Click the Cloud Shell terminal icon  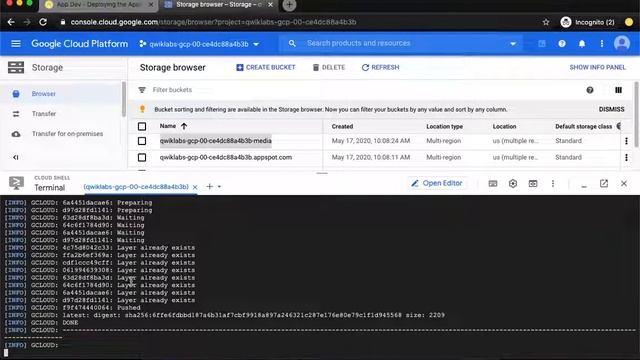[x=16, y=183]
